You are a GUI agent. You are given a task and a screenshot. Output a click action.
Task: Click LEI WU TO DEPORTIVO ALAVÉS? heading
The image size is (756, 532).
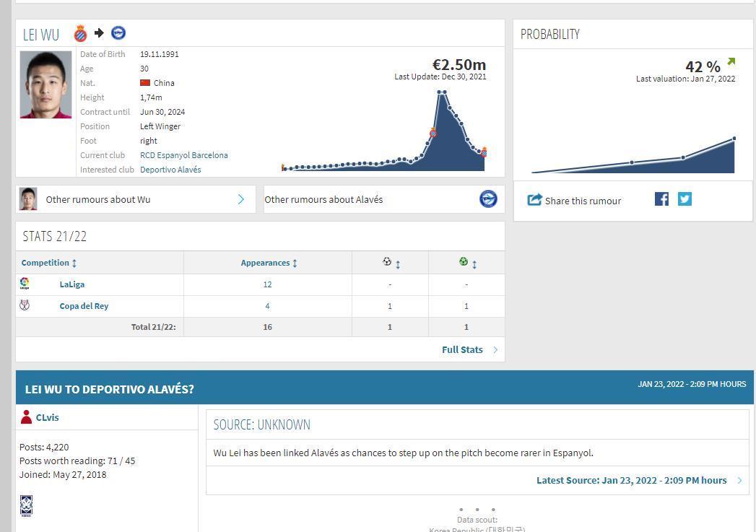click(110, 389)
